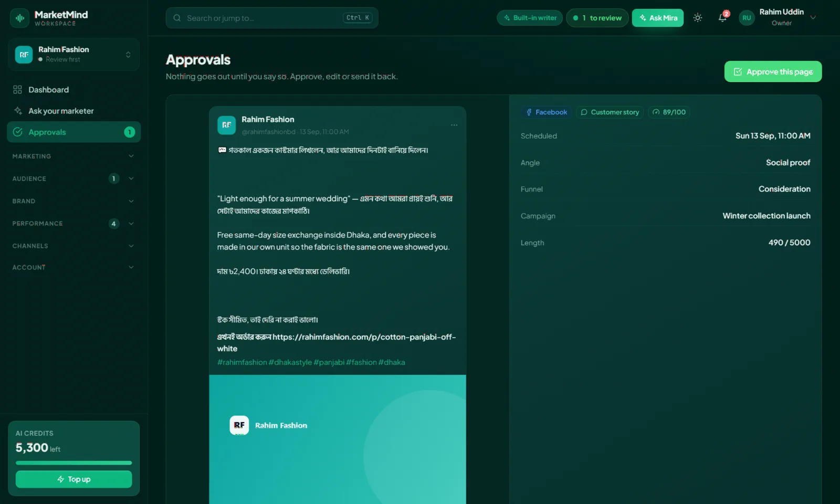This screenshot has width=840, height=504.
Task: Click the AI credits progress bar
Action: (73, 463)
